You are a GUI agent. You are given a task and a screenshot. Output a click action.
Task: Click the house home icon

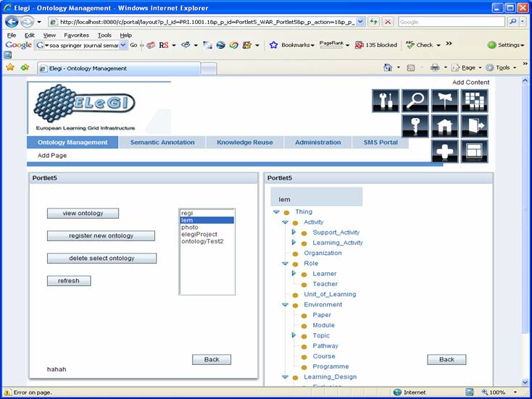pyautogui.click(x=445, y=126)
